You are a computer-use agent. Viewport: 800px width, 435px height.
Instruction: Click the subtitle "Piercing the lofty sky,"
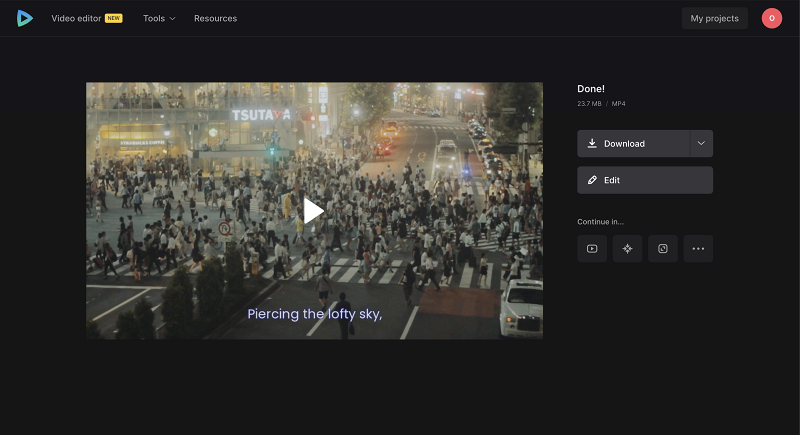(315, 314)
